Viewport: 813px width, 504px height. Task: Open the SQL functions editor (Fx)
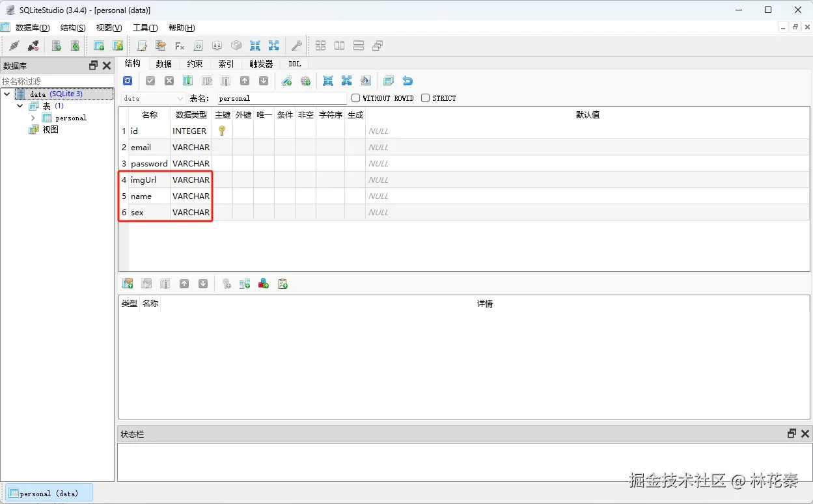[x=180, y=46]
